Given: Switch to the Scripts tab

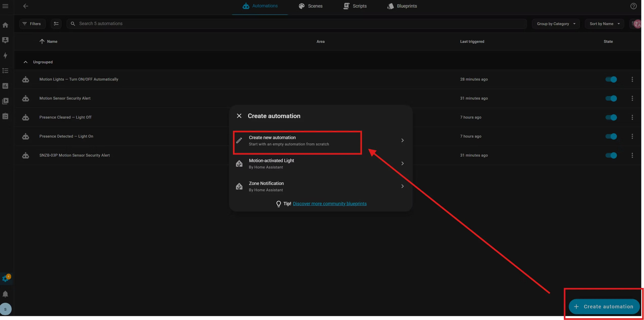Looking at the screenshot, I should [x=355, y=6].
